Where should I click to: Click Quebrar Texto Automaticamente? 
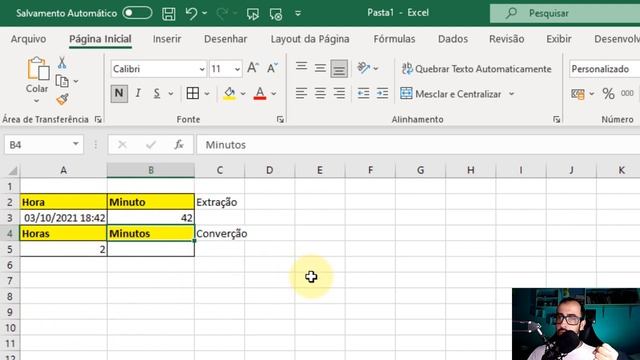point(476,69)
